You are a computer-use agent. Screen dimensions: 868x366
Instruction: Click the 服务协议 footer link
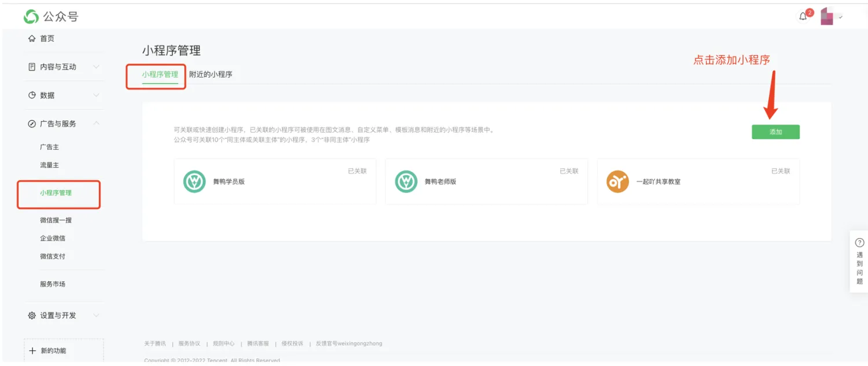pyautogui.click(x=189, y=343)
